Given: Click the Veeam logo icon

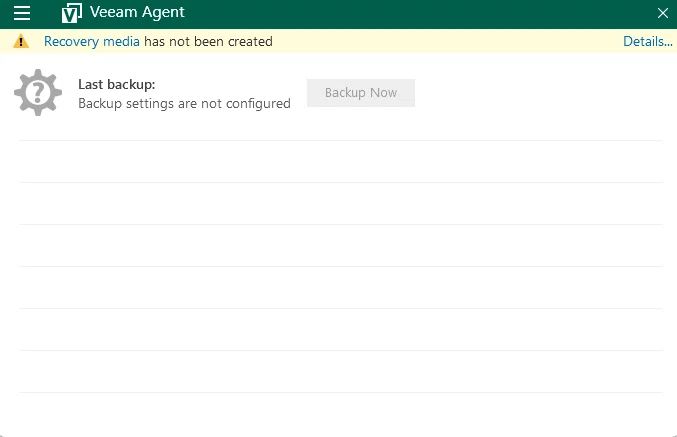Looking at the screenshot, I should (71, 13).
